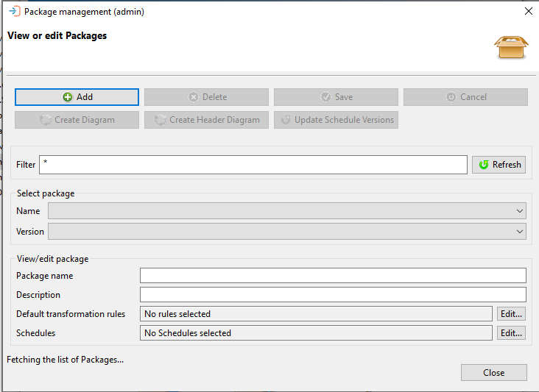The width and height of the screenshot is (539, 392).
Task: Click Create Header Diagram button
Action: point(206,120)
